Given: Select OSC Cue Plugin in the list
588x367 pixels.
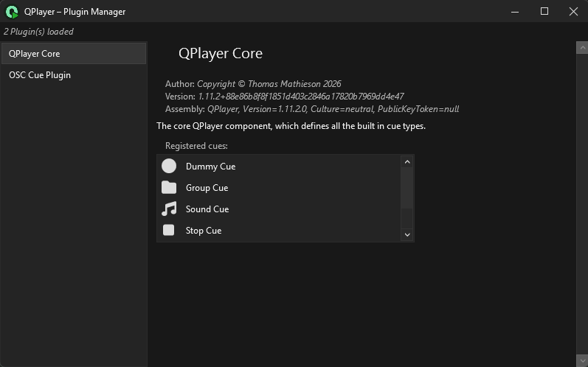Looking at the screenshot, I should tap(74, 75).
